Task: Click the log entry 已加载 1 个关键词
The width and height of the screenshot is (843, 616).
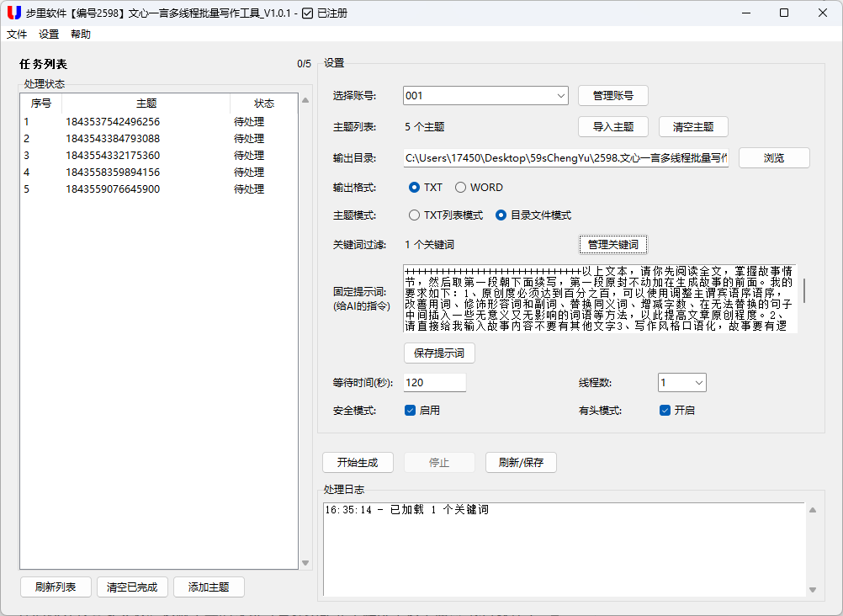Action: pos(407,509)
